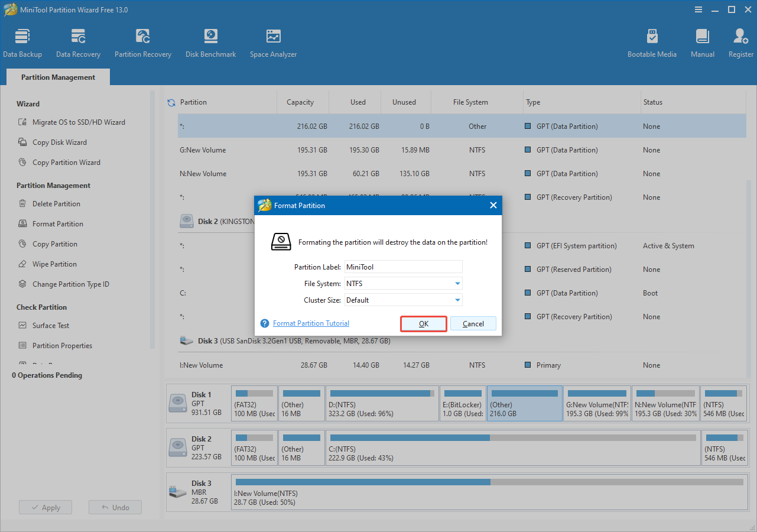
Task: Edit the Partition Label field
Action: tap(402, 267)
